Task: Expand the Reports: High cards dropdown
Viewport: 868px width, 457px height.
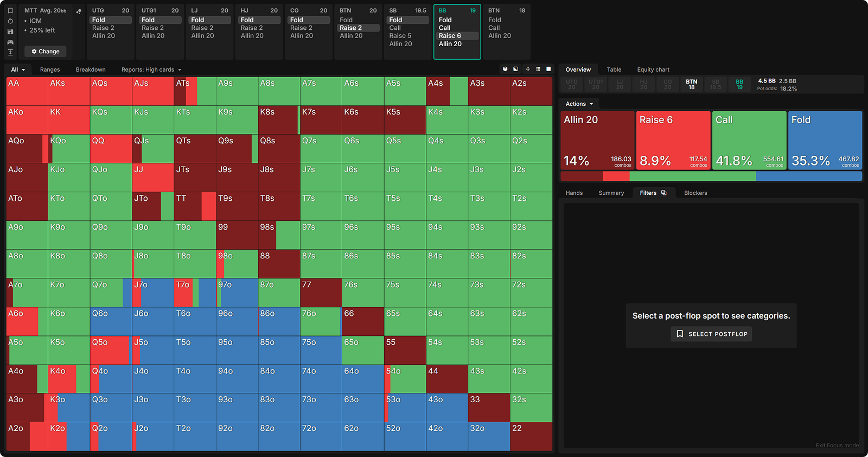Action: coord(151,69)
